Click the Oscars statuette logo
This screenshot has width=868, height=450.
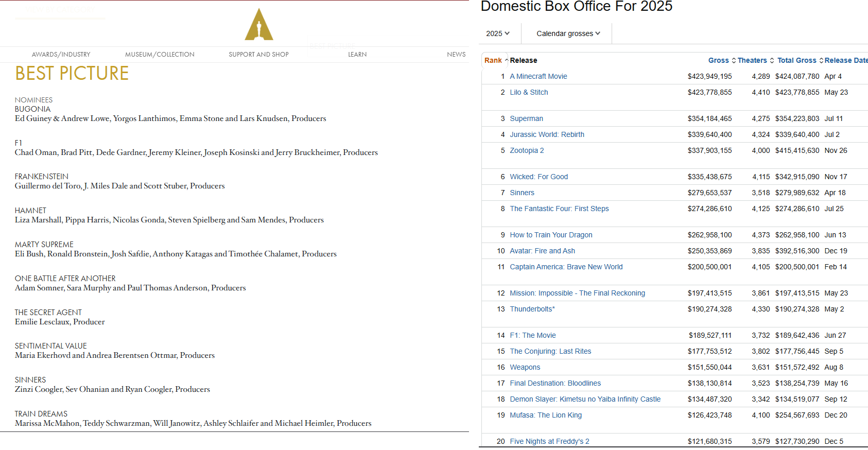coord(259,24)
